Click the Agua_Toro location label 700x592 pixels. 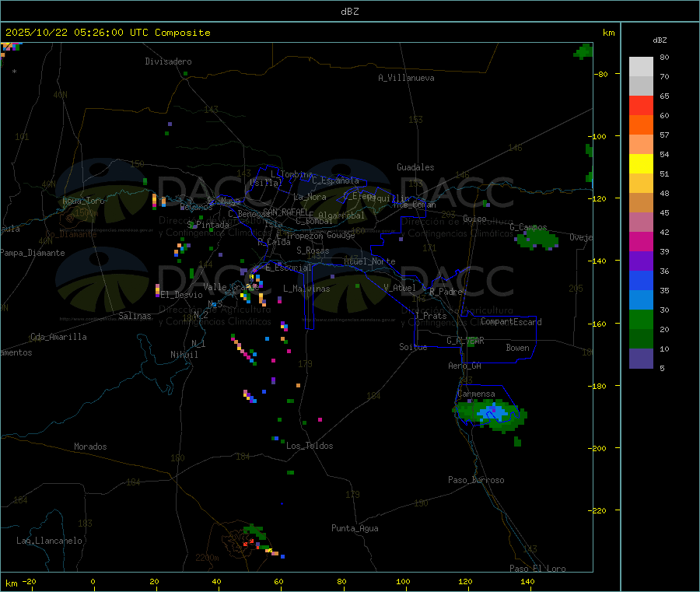pyautogui.click(x=83, y=201)
